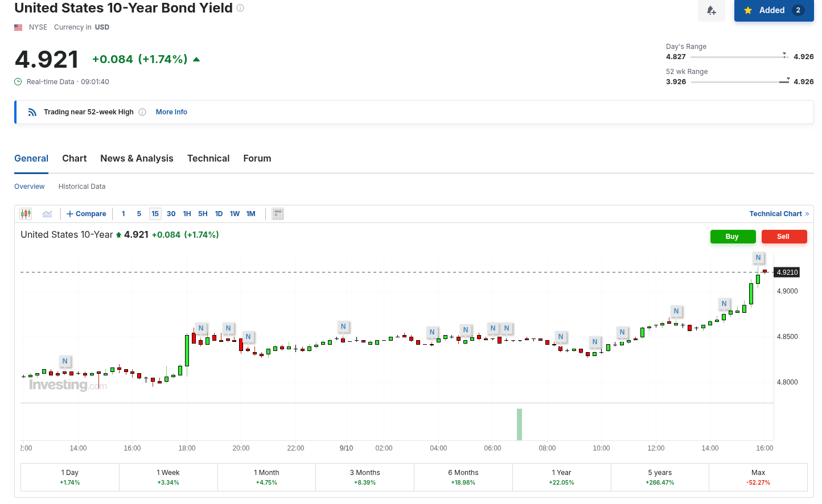Select the 15 minute interval
This screenshot has width=822, height=504.
click(155, 214)
